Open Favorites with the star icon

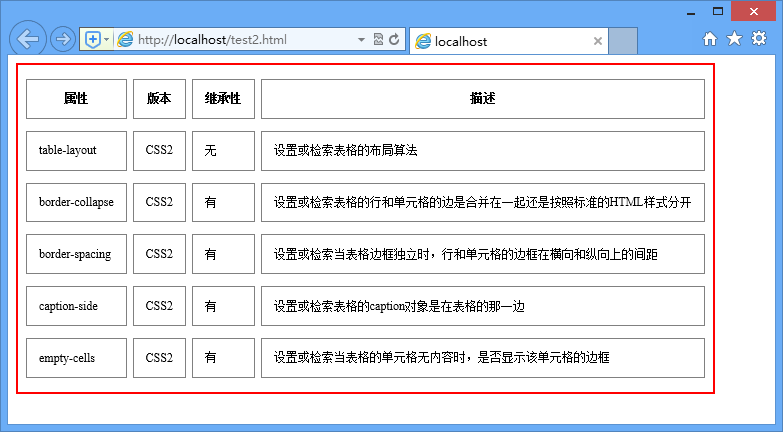tap(734, 39)
